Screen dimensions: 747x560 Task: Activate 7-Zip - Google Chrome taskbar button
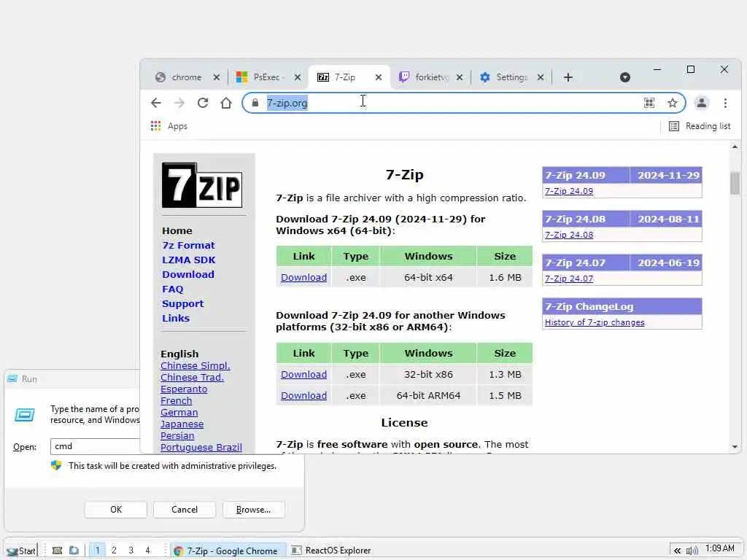[x=228, y=551]
